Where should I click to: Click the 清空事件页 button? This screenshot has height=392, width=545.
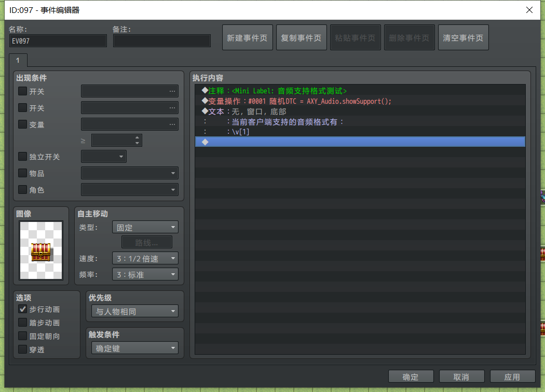pyautogui.click(x=464, y=37)
